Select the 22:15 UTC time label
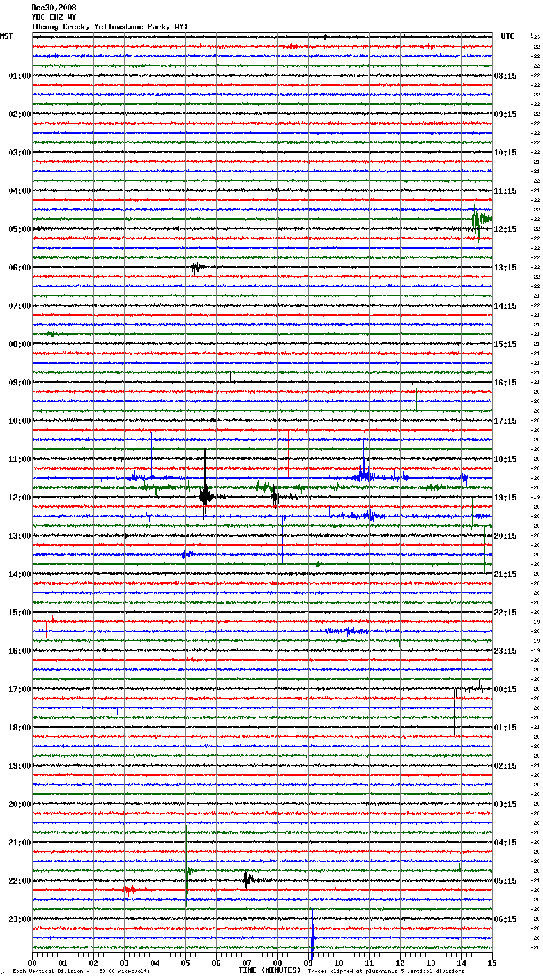The width and height of the screenshot is (543, 980). (505, 613)
